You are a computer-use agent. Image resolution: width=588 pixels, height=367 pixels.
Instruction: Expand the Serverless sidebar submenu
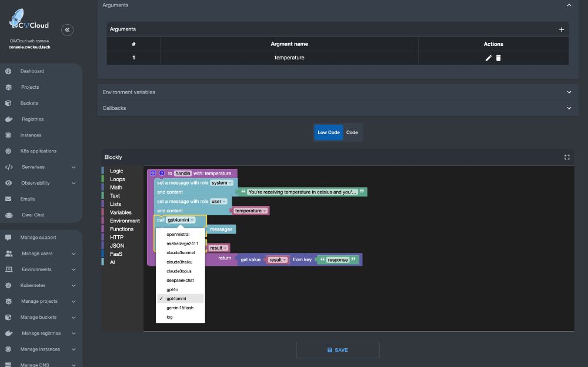73,168
